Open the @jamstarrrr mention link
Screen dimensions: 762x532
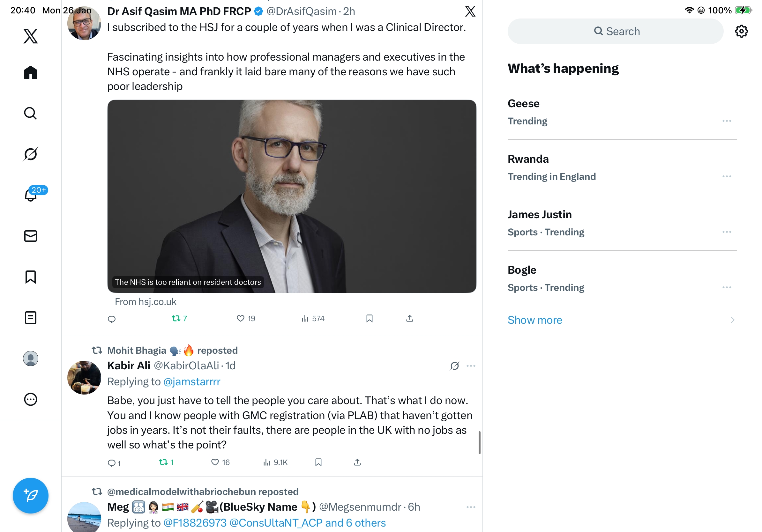tap(192, 381)
